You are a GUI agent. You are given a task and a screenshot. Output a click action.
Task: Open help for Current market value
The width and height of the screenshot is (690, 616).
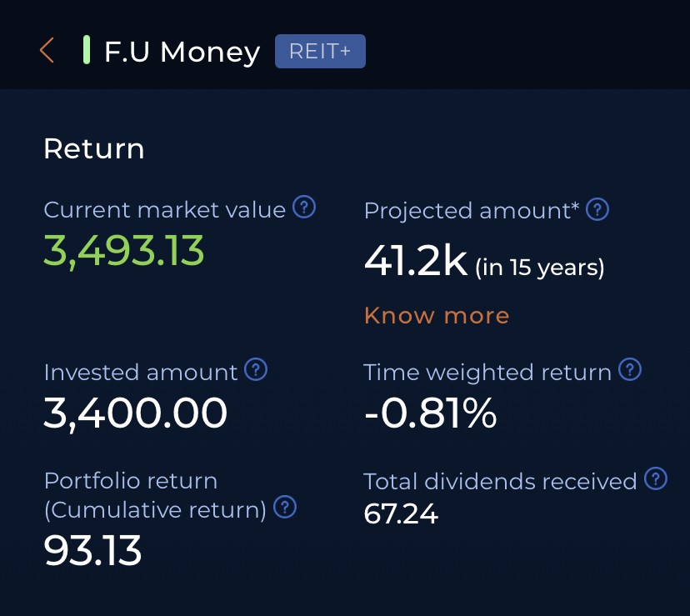[305, 208]
